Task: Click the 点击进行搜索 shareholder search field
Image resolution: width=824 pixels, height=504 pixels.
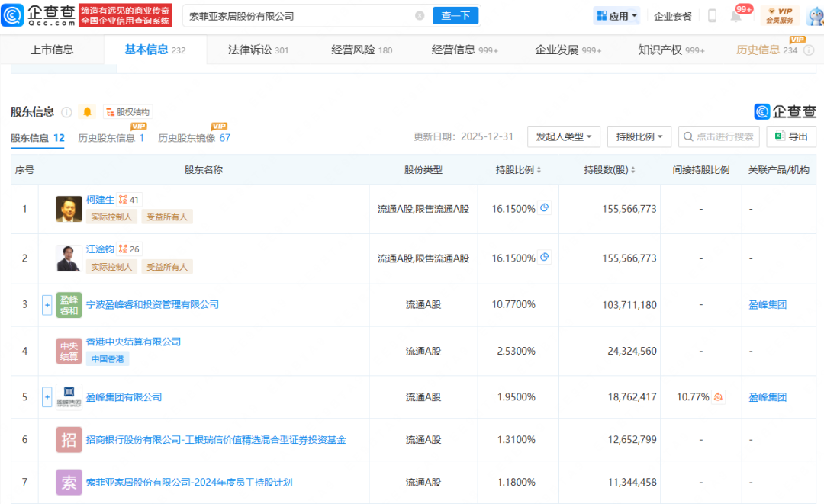Action: click(719, 136)
